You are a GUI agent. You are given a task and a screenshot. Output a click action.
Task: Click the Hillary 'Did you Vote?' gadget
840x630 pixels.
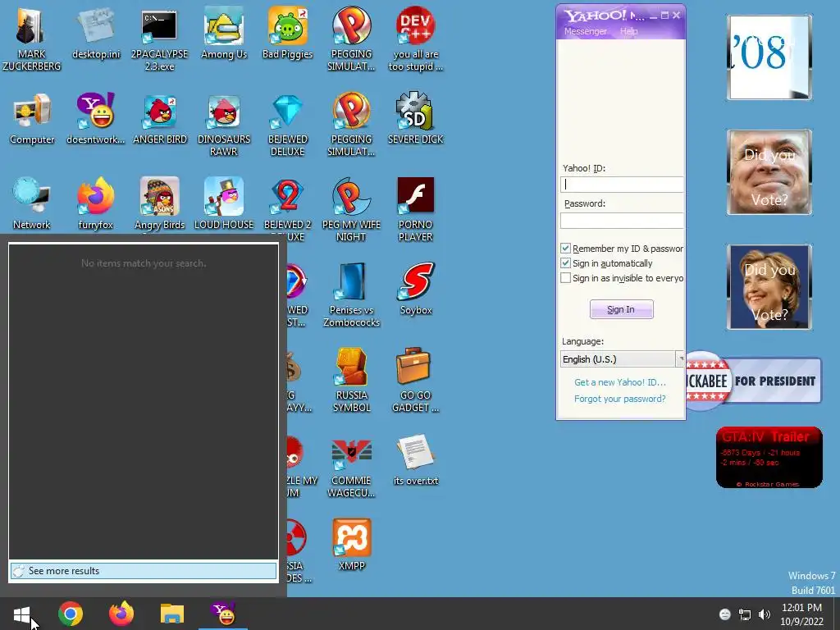pyautogui.click(x=769, y=287)
